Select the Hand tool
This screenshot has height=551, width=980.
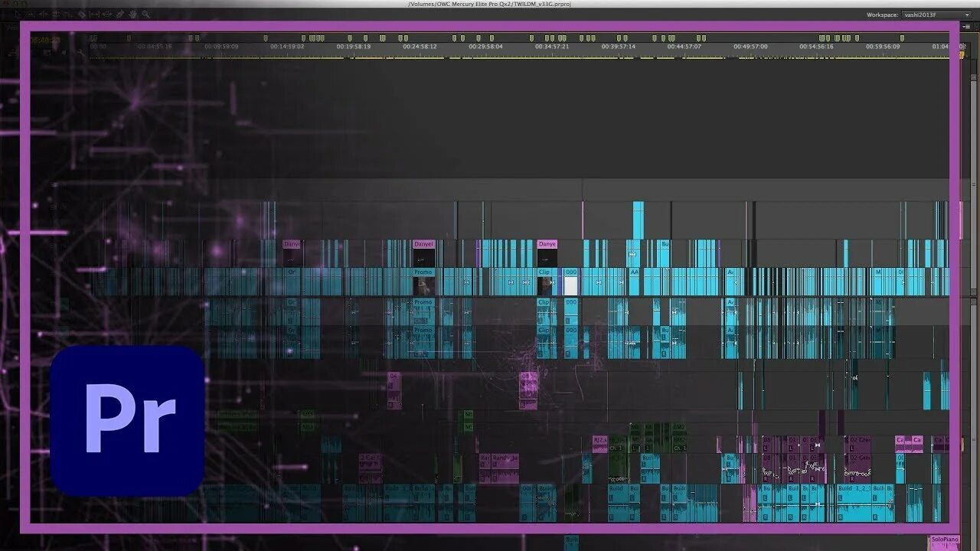point(132,15)
